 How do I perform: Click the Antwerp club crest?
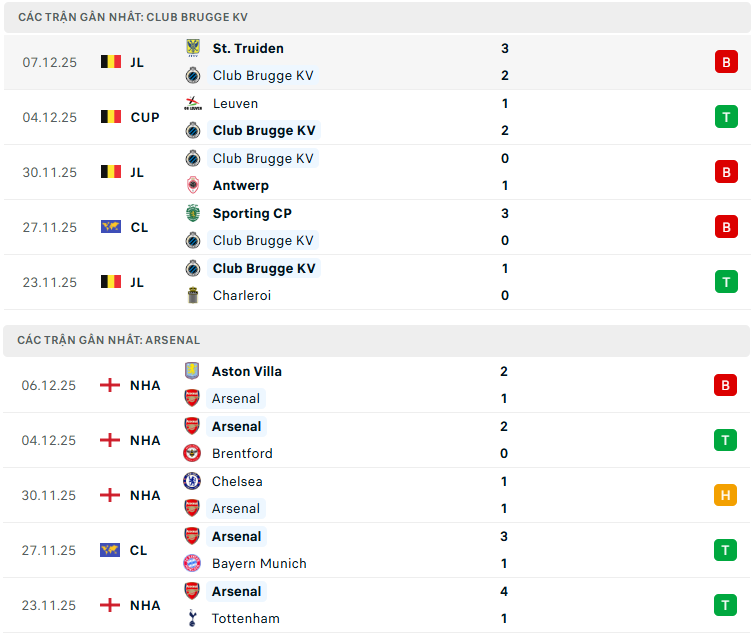(193, 185)
